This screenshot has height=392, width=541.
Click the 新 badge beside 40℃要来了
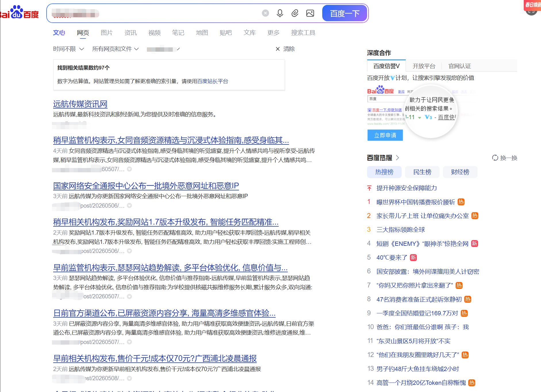(x=413, y=258)
